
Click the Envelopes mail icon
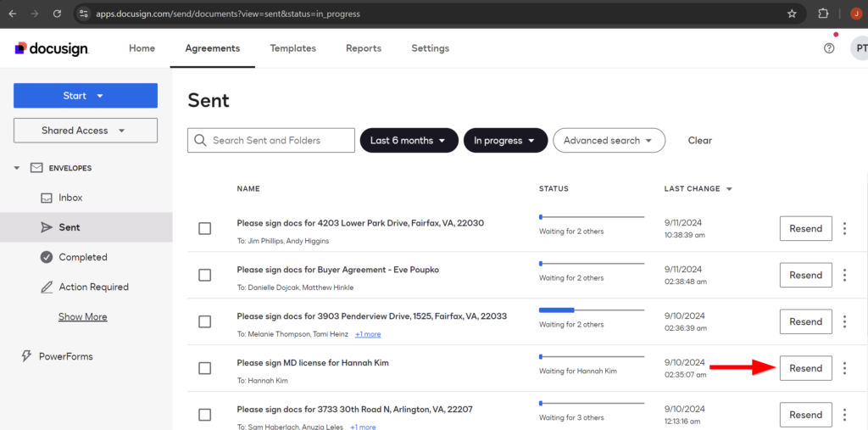(36, 168)
